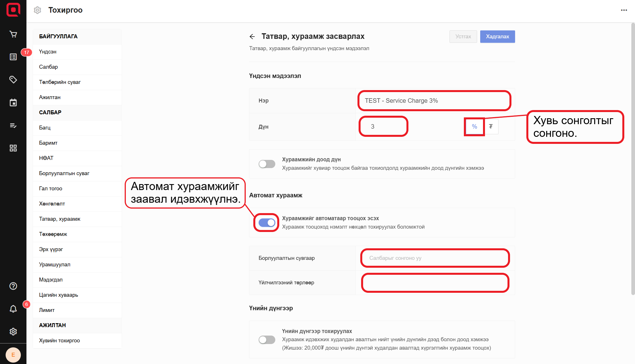Open the orders list icon with badge
This screenshot has width=635, height=364.
(x=13, y=57)
